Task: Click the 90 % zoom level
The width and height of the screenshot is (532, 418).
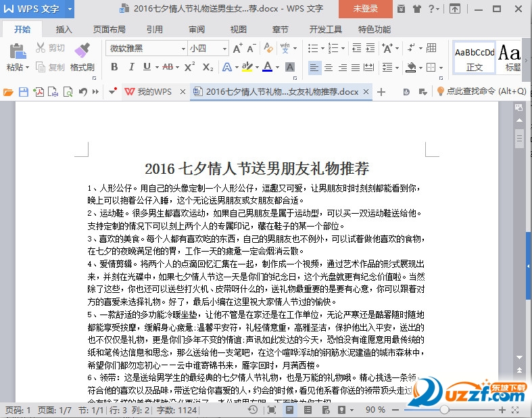Action: tap(375, 410)
